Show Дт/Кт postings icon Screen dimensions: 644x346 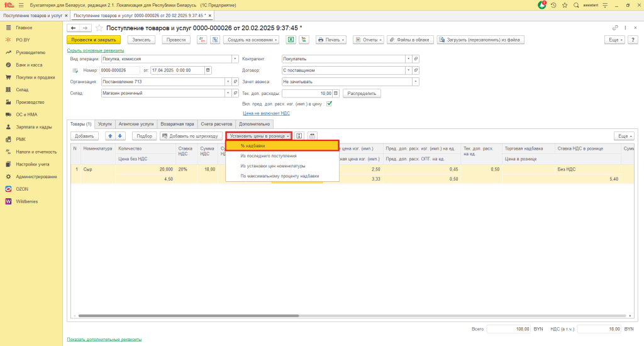pyautogui.click(x=202, y=40)
